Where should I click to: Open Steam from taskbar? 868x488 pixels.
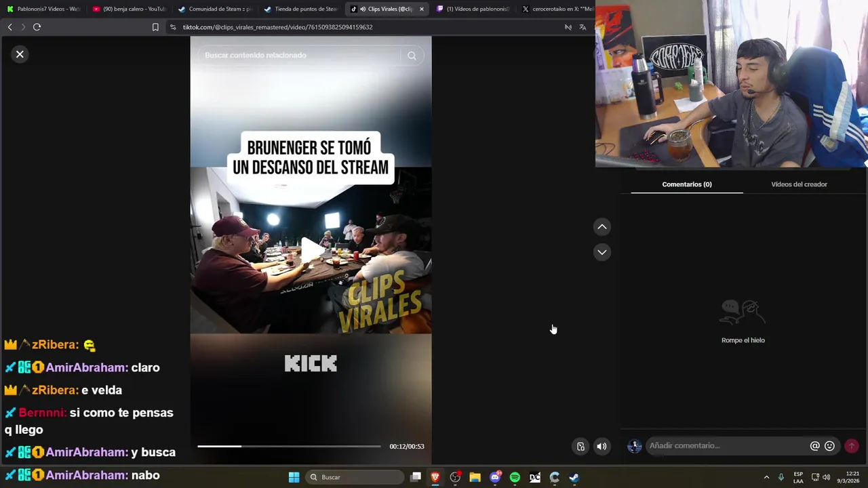tap(574, 477)
